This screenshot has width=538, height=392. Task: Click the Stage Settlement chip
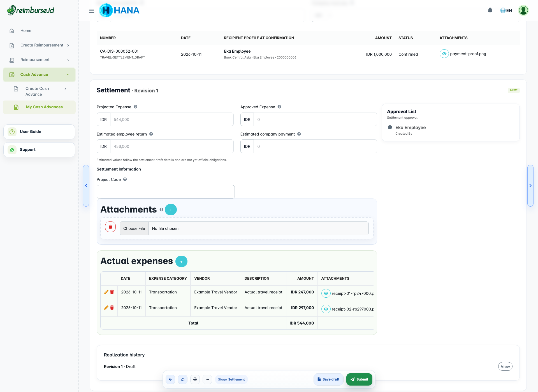click(x=231, y=379)
